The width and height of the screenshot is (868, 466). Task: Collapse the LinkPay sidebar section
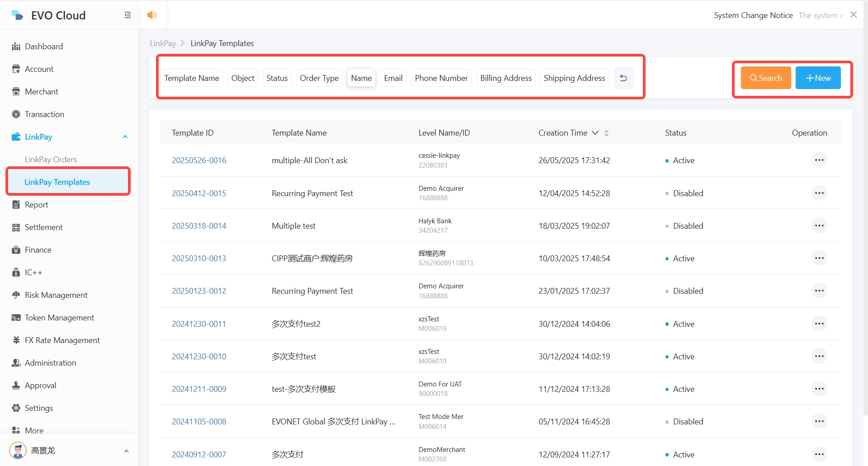click(x=125, y=137)
